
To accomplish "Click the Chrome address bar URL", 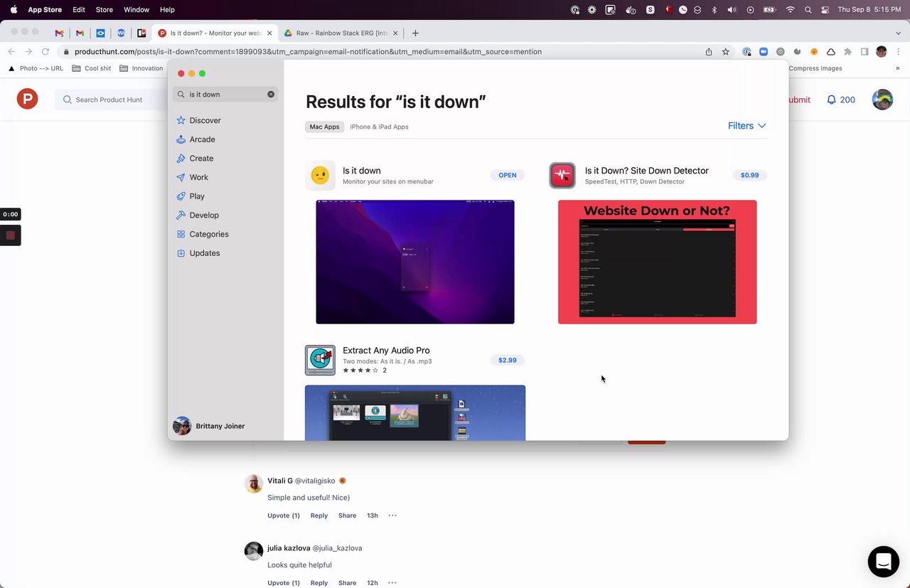I will [x=308, y=52].
